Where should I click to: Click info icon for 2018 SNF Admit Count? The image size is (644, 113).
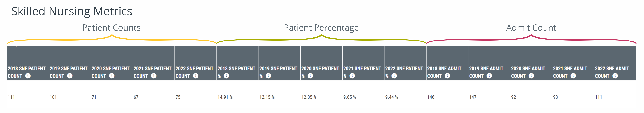pos(448,76)
